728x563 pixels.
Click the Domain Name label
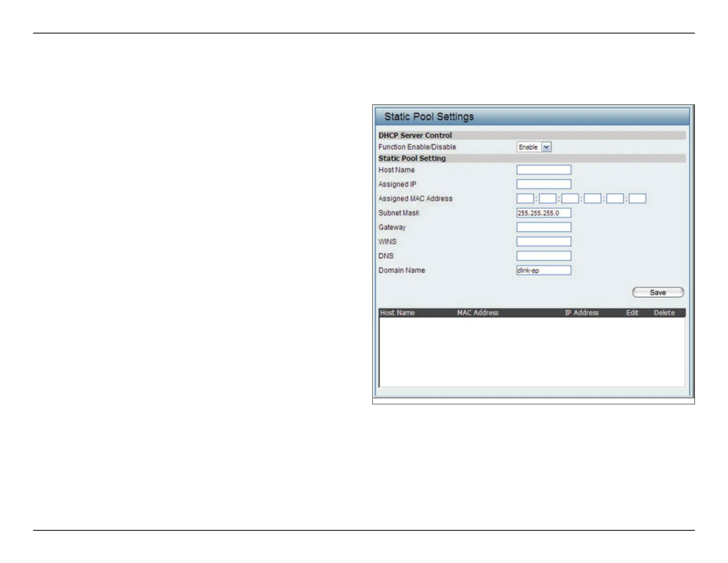(x=402, y=270)
